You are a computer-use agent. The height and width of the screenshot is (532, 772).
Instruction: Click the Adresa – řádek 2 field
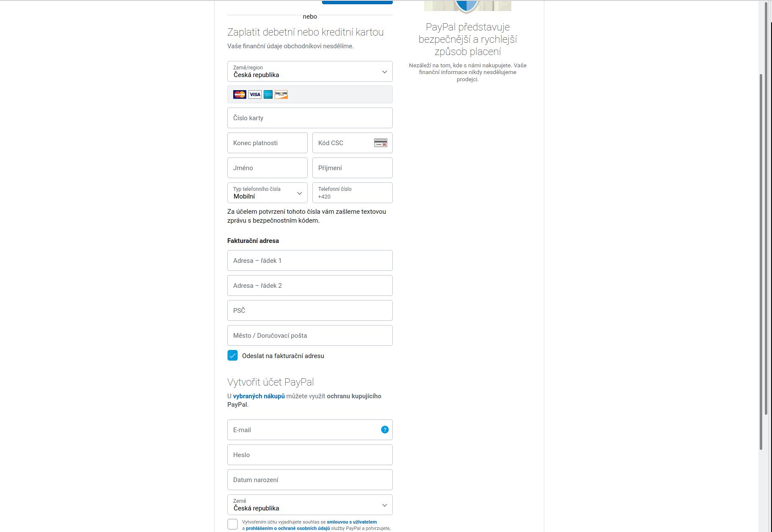pos(310,285)
